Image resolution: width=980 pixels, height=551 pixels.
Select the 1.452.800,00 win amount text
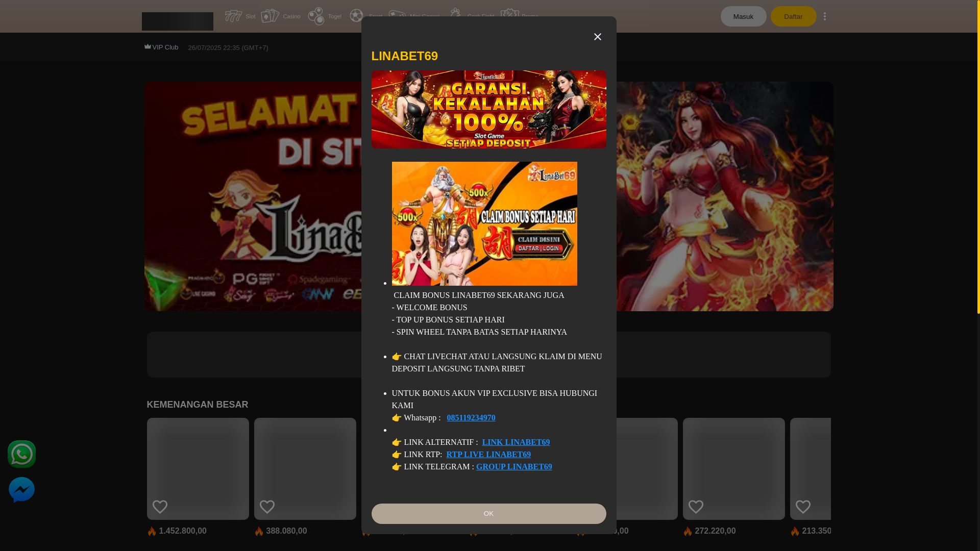[183, 531]
